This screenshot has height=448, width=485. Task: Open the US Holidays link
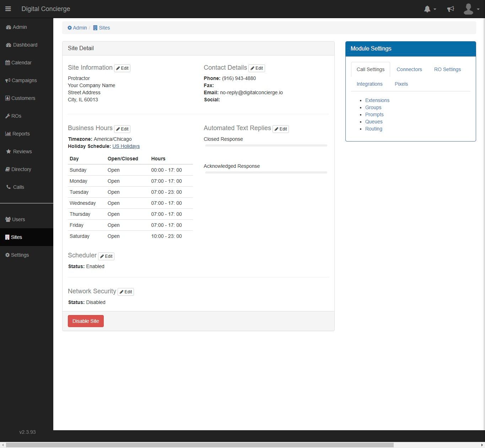pos(126,146)
